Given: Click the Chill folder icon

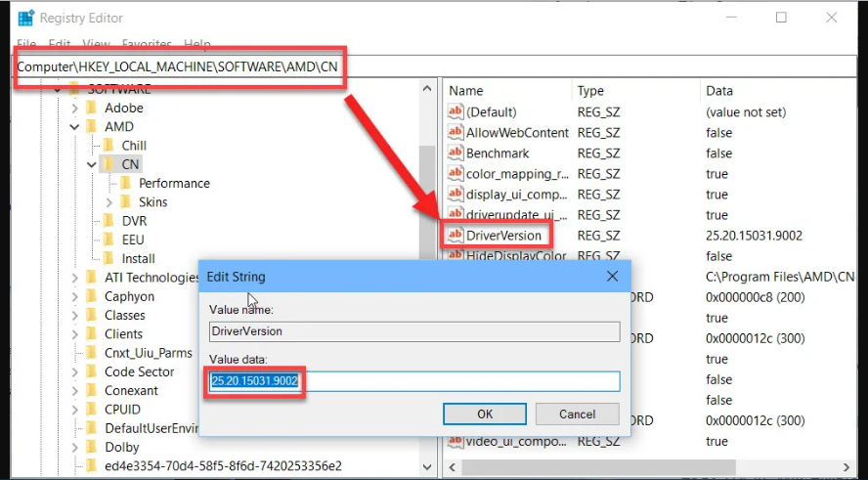Looking at the screenshot, I should tap(109, 145).
